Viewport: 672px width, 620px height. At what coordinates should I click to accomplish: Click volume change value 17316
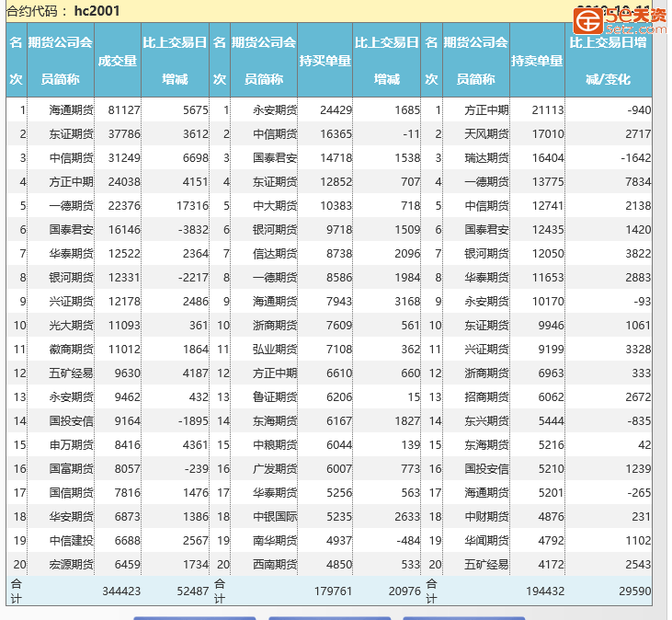point(192,206)
